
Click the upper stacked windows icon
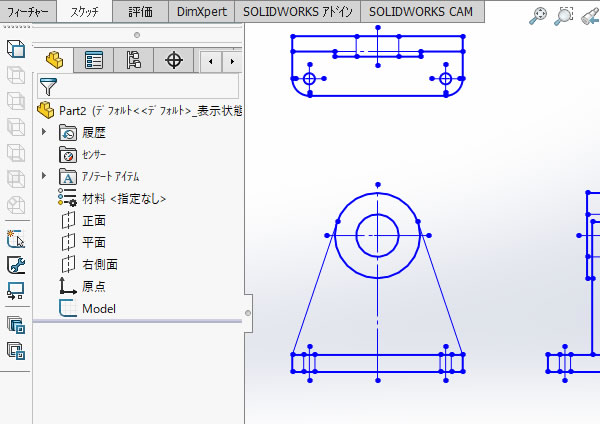click(x=16, y=325)
